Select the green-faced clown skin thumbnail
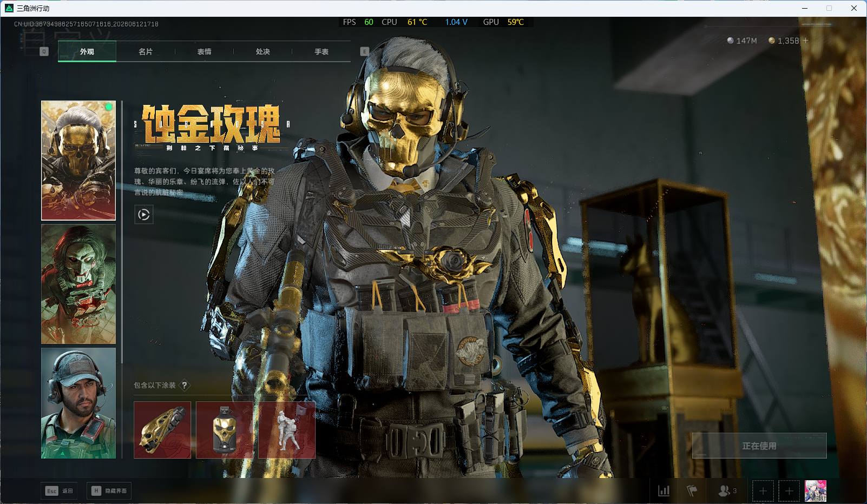The width and height of the screenshot is (867, 504). pyautogui.click(x=78, y=284)
